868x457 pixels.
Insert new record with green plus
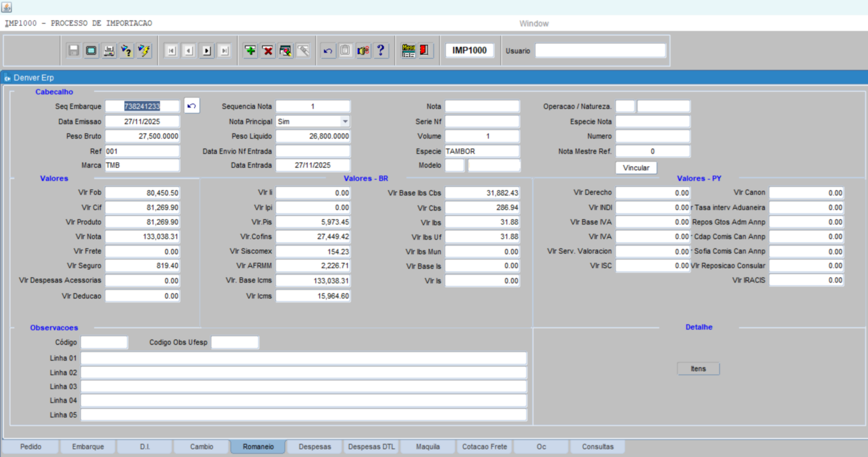(x=250, y=51)
